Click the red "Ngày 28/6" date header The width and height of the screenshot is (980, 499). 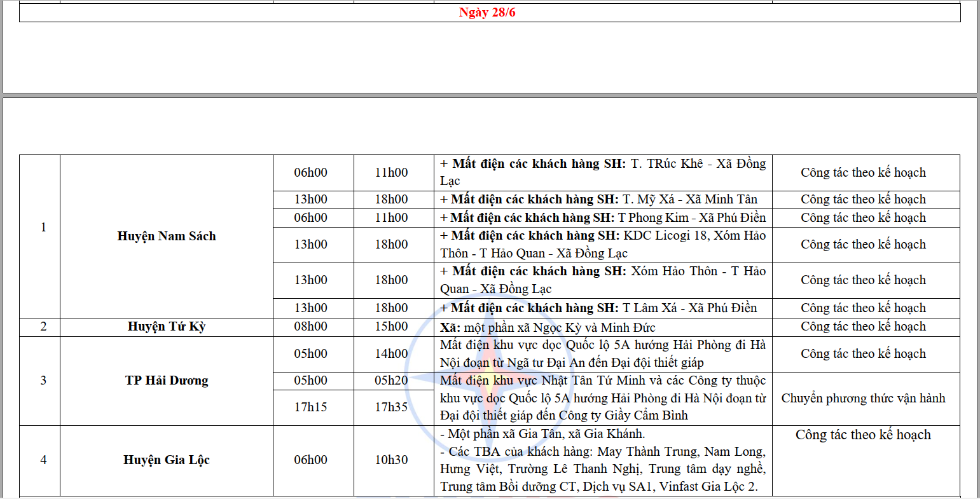pos(487,13)
